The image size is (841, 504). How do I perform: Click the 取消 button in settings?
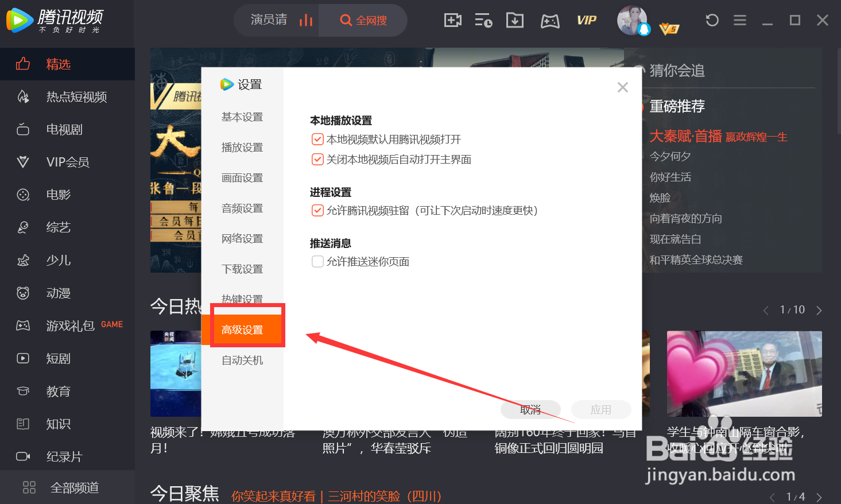pyautogui.click(x=530, y=409)
